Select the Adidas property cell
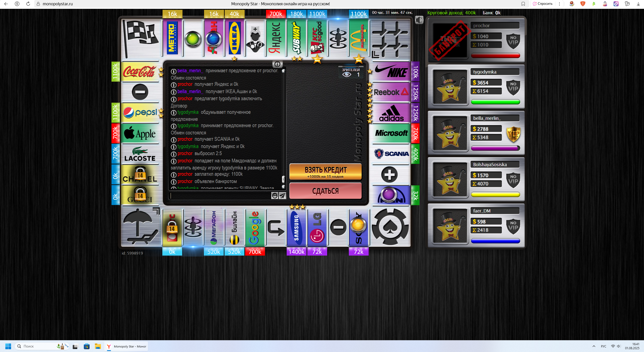 [x=391, y=113]
